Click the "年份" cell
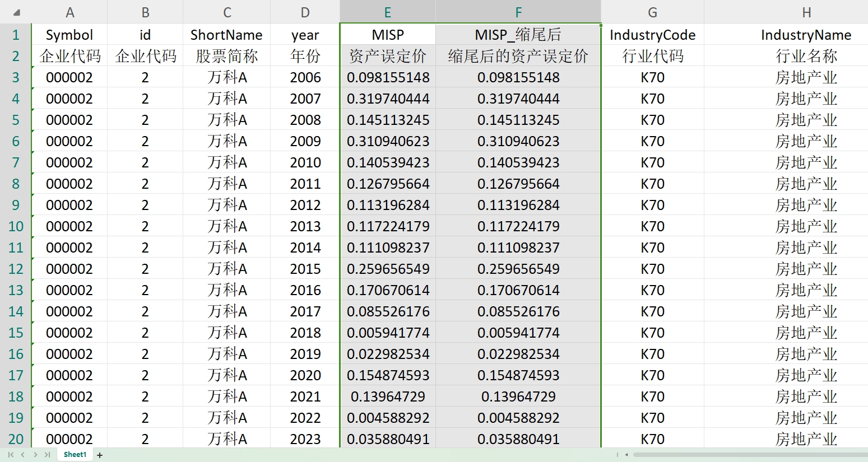 305,56
